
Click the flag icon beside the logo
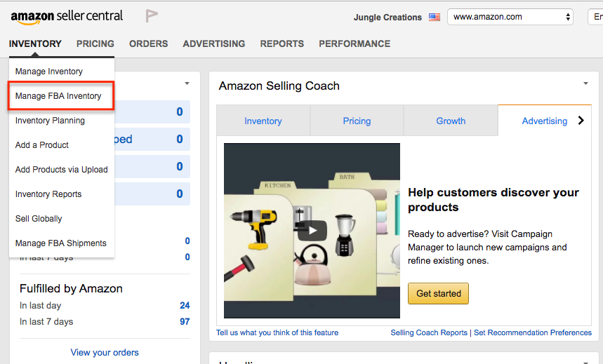[x=151, y=15]
